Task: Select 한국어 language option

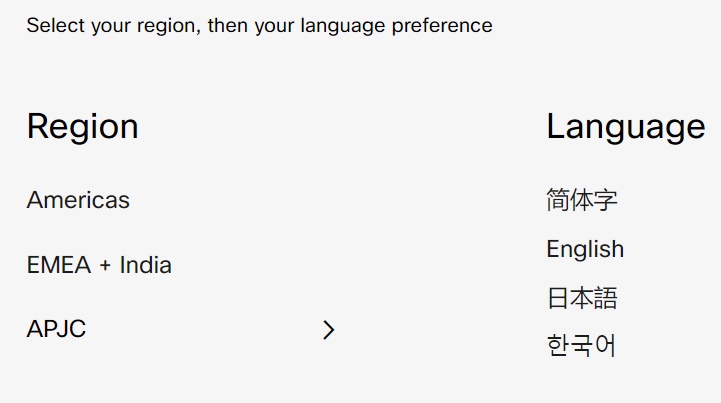Action: (x=582, y=346)
